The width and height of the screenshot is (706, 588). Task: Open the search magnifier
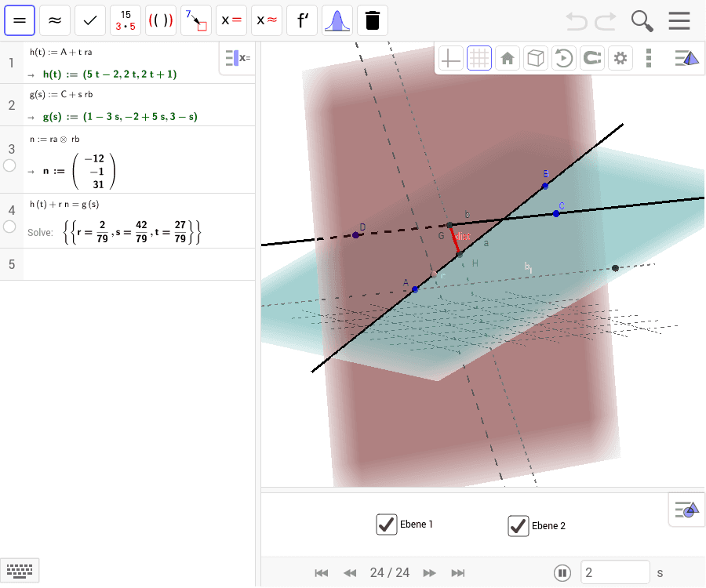[642, 20]
